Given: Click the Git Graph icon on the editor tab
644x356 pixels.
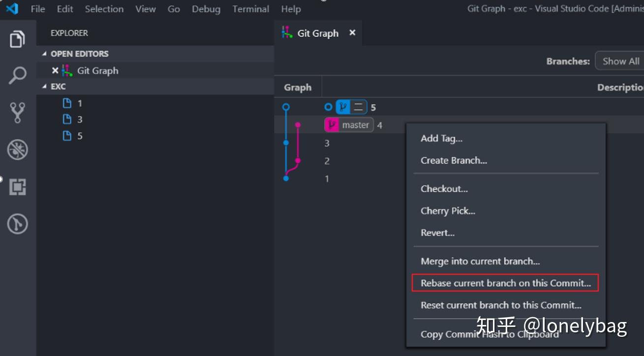Looking at the screenshot, I should pos(287,33).
